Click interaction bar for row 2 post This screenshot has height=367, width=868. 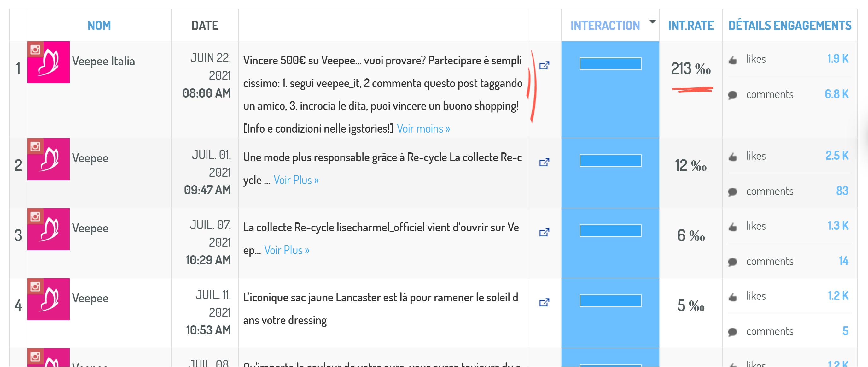pos(610,161)
